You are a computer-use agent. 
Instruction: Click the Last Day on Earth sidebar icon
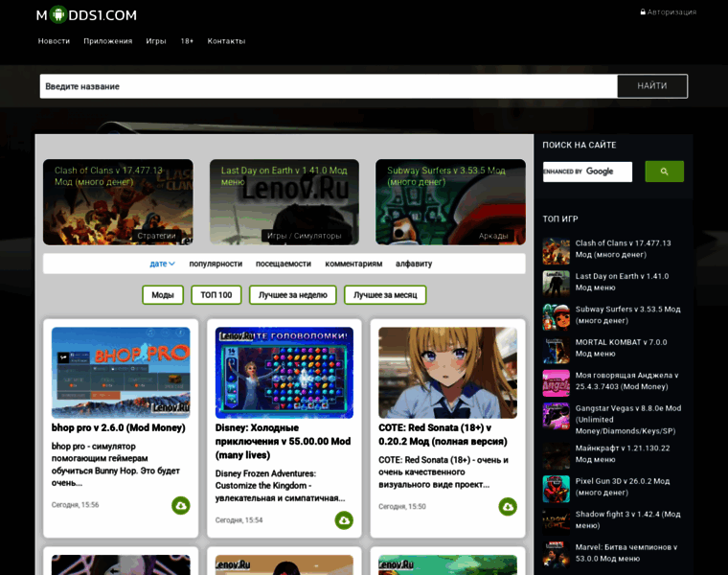[x=557, y=284]
